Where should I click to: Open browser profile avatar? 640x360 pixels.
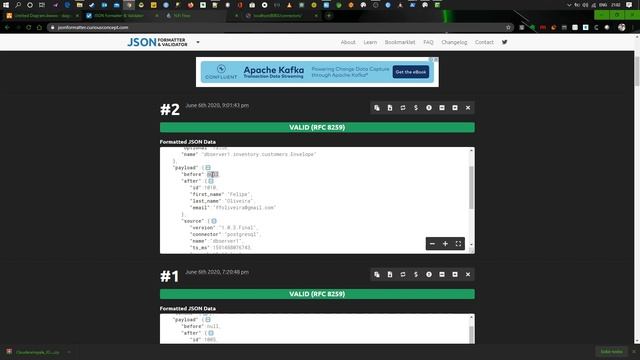click(622, 27)
